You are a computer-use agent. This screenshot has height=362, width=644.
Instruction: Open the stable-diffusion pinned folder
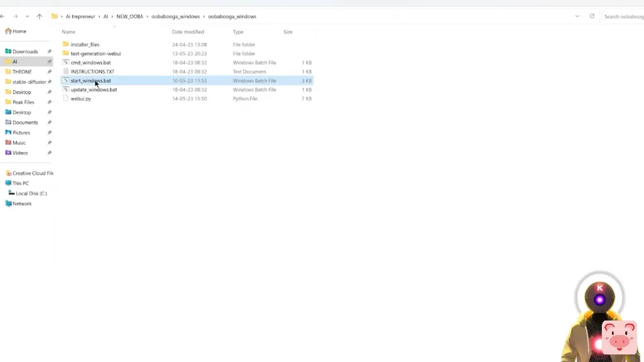tap(29, 82)
